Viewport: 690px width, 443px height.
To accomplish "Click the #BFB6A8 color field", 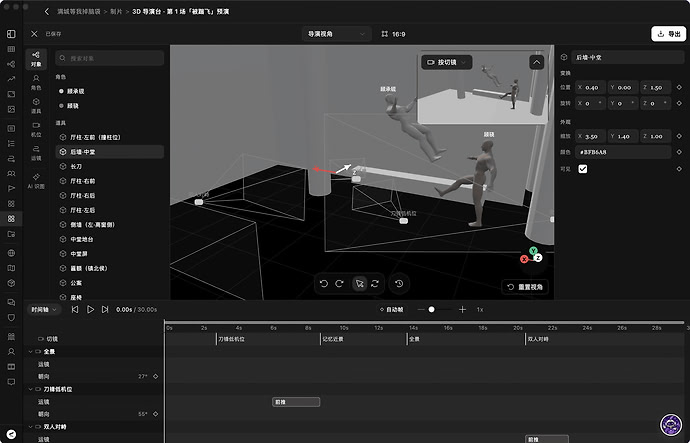I will pos(624,152).
